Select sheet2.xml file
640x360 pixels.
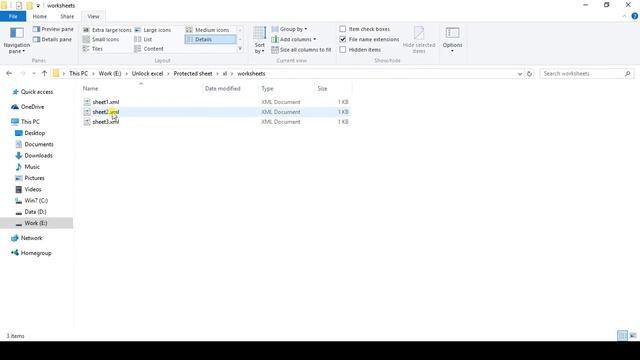pyautogui.click(x=106, y=112)
